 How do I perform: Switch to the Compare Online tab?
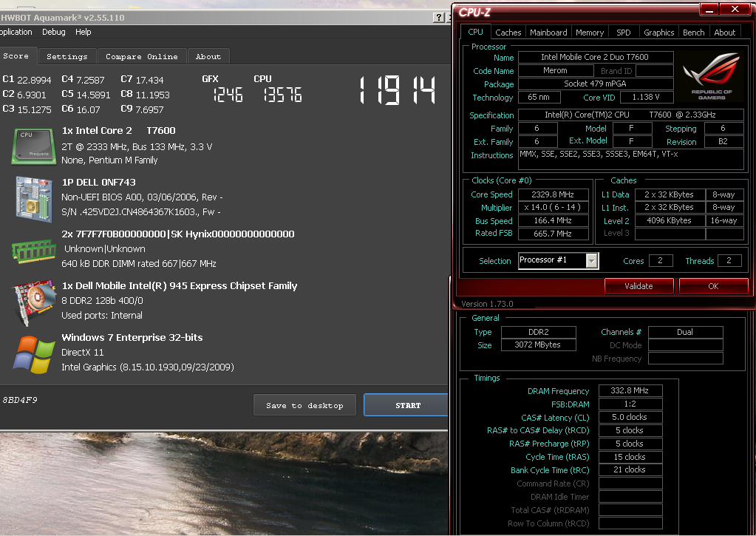coord(142,56)
